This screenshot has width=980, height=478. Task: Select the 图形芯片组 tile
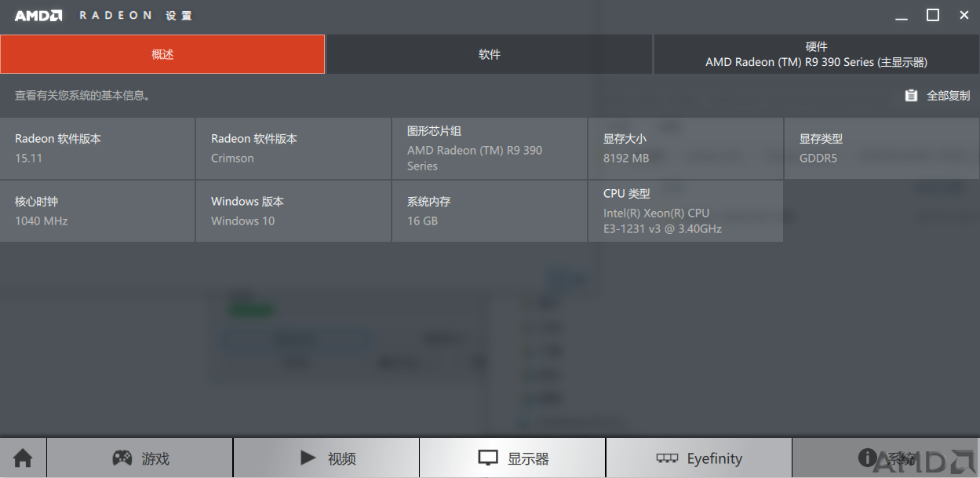click(x=490, y=148)
